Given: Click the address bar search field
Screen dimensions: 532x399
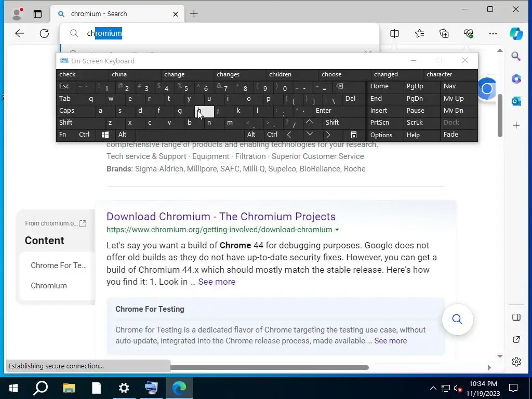Looking at the screenshot, I should coord(219,33).
